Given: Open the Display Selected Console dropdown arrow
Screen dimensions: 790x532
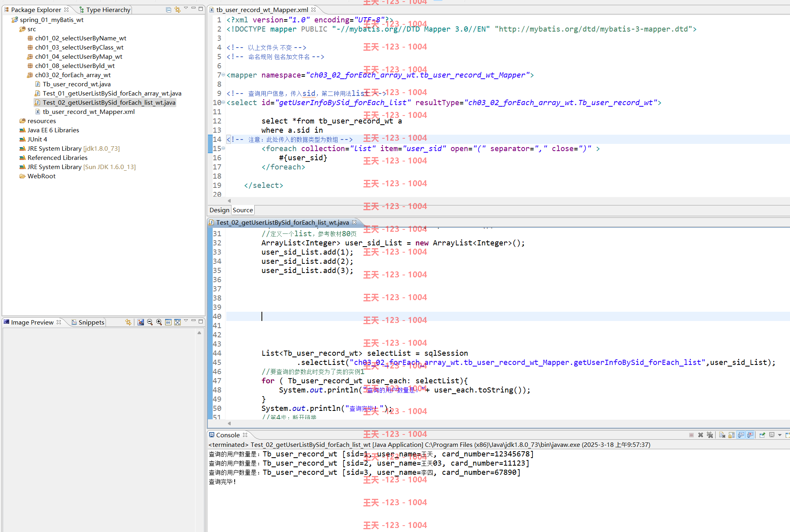Looking at the screenshot, I should [x=780, y=435].
